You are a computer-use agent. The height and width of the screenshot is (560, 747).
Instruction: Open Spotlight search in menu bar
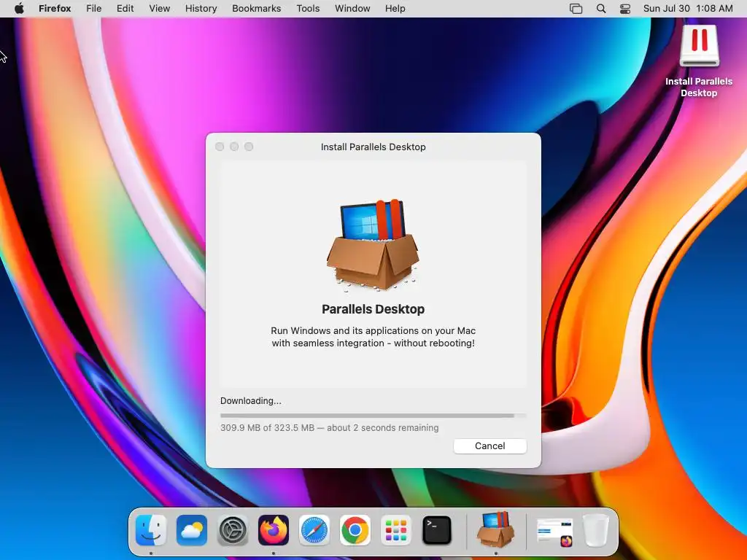(x=601, y=9)
